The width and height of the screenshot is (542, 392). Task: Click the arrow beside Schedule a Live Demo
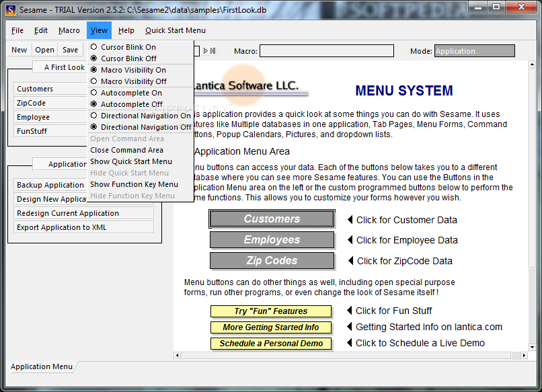click(350, 342)
